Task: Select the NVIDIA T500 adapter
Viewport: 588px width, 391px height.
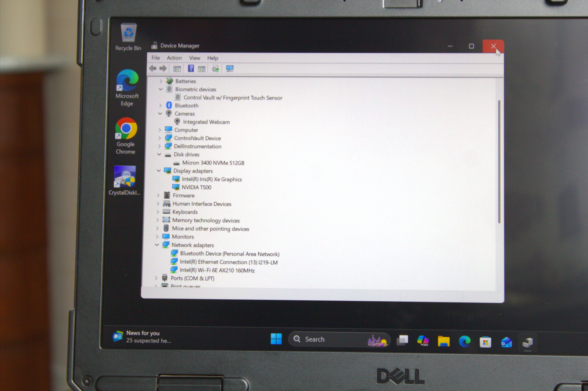Action: pyautogui.click(x=196, y=187)
